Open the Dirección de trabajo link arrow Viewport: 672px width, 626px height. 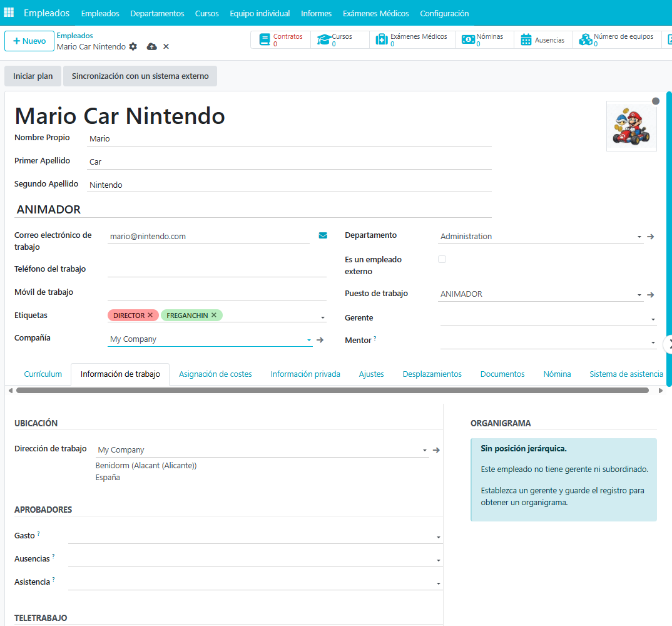point(436,450)
